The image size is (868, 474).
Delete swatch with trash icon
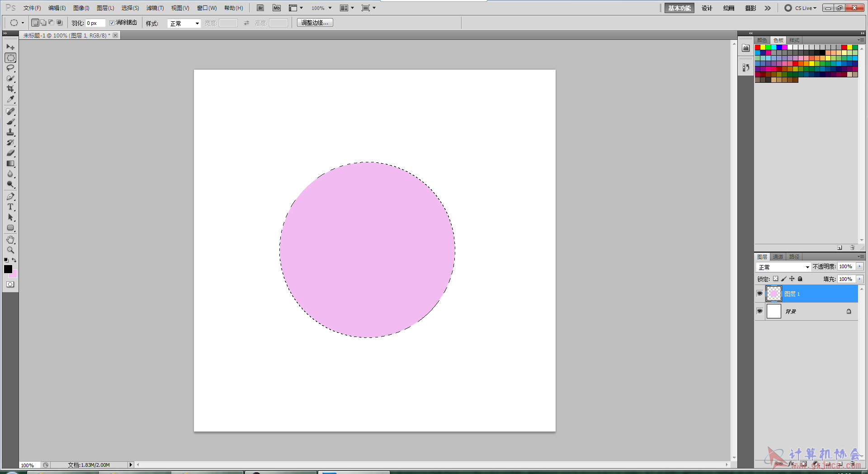(852, 247)
